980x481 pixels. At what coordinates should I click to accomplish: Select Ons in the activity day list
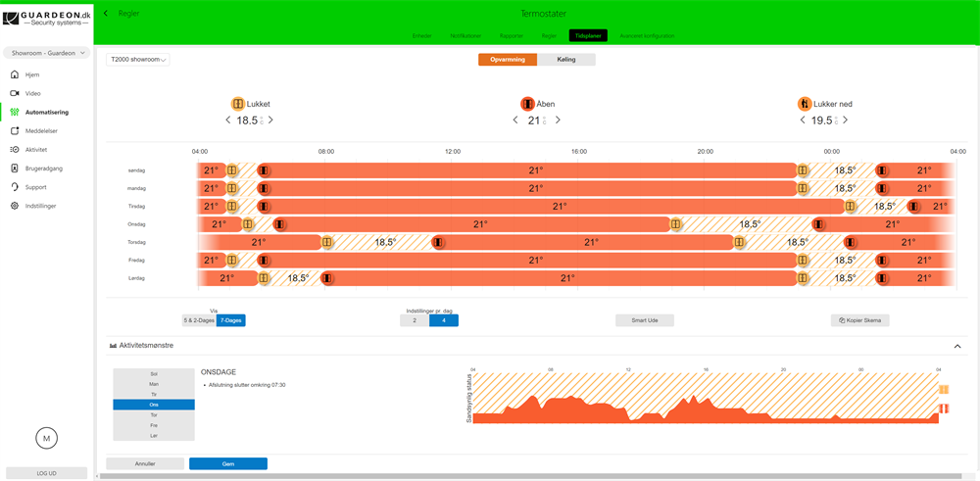pyautogui.click(x=154, y=405)
